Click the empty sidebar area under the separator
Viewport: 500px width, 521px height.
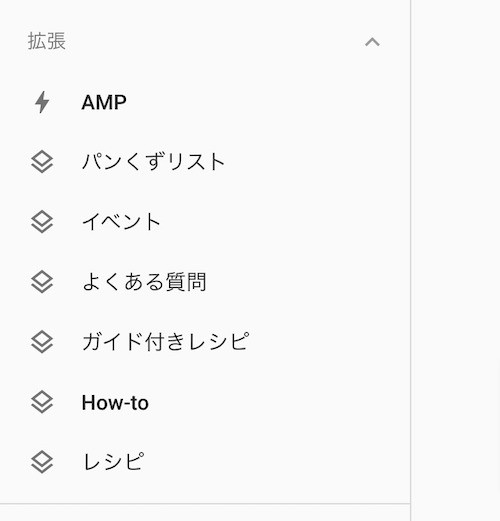point(205,513)
